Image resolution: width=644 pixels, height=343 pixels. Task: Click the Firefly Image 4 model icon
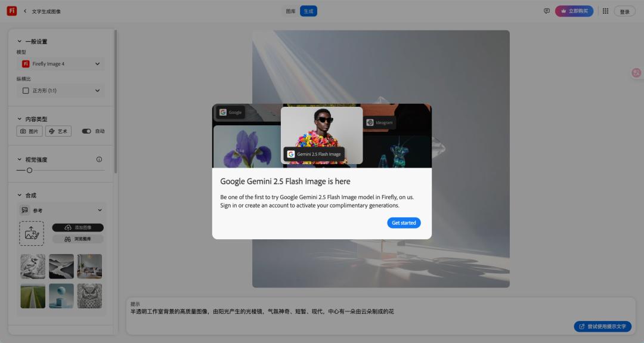pyautogui.click(x=26, y=64)
